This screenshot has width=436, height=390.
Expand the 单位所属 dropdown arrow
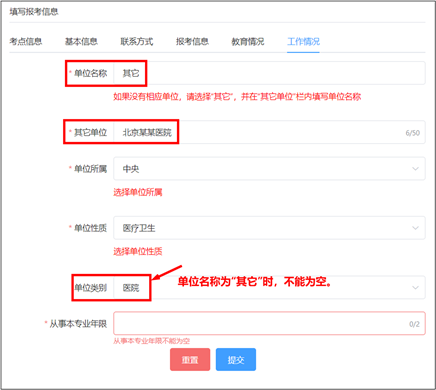(x=415, y=169)
